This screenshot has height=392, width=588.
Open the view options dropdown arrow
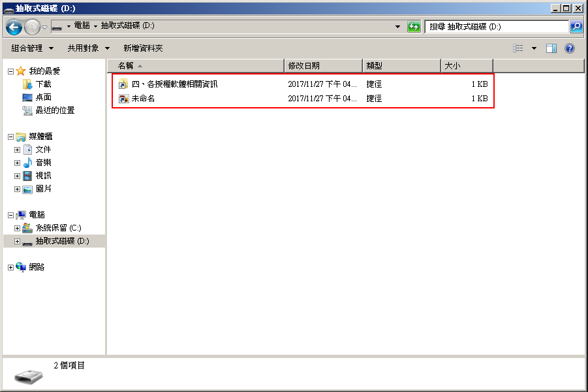pos(534,48)
